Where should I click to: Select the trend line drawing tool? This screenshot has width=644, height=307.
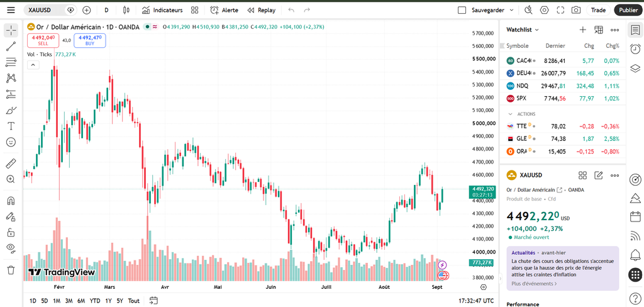point(11,47)
